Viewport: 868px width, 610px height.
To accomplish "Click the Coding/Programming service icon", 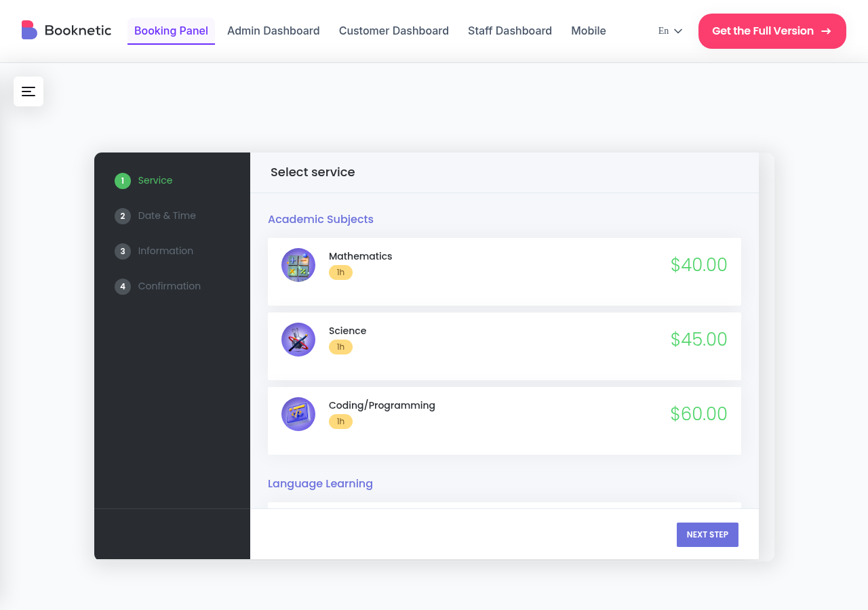I will tap(298, 414).
